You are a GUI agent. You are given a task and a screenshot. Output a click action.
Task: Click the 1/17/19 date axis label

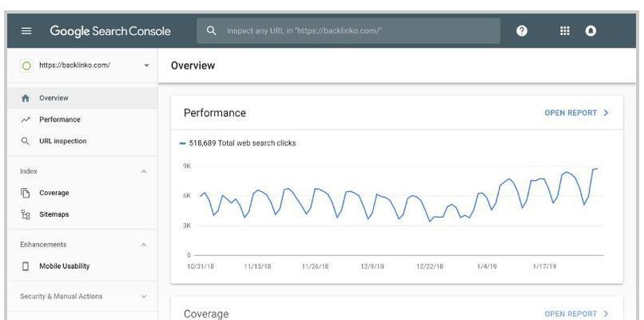[x=544, y=266]
